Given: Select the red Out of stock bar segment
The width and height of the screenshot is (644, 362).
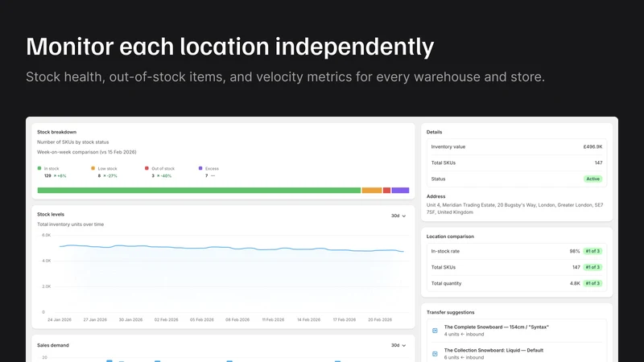Looking at the screenshot, I should pyautogui.click(x=386, y=191).
